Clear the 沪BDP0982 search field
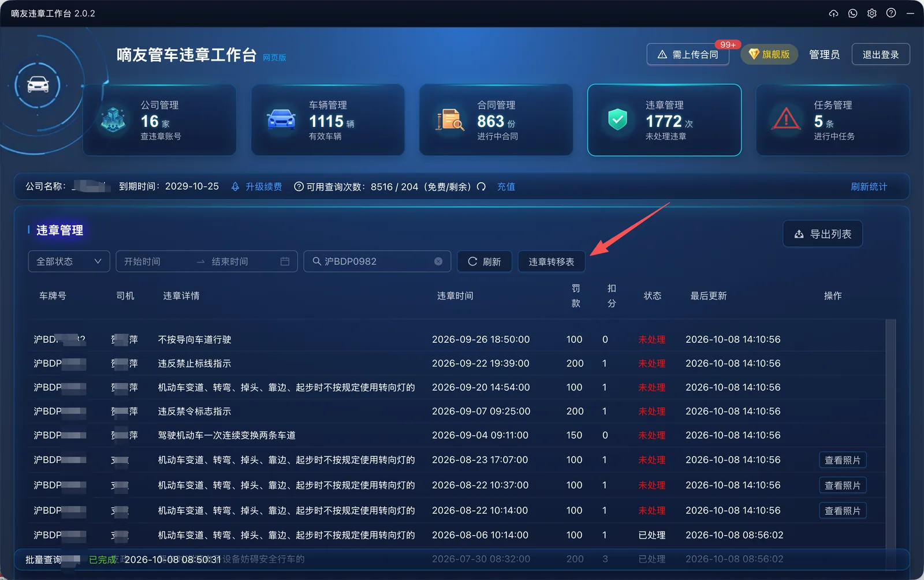The height and width of the screenshot is (580, 924). pos(438,261)
